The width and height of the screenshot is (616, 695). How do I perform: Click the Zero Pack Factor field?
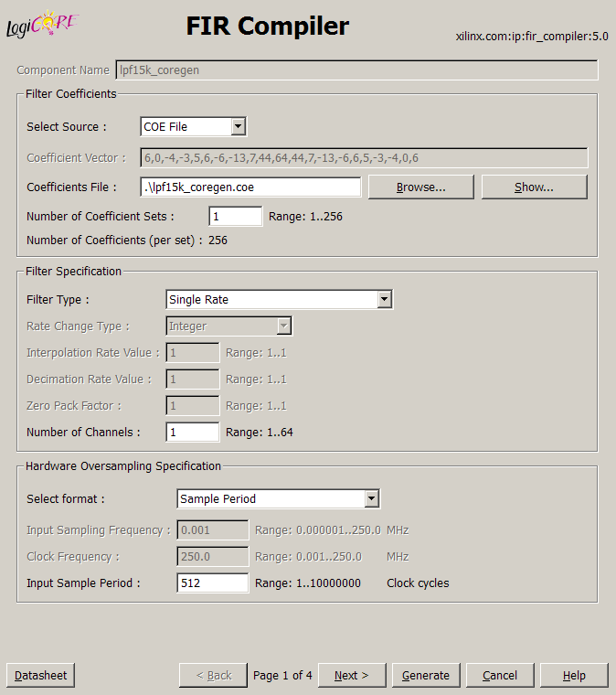point(193,405)
